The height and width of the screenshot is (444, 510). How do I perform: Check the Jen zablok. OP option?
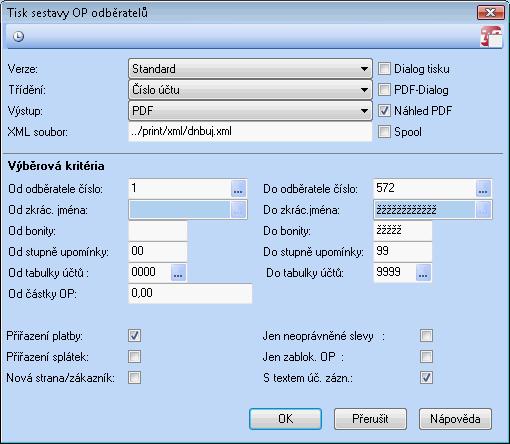pyautogui.click(x=426, y=357)
